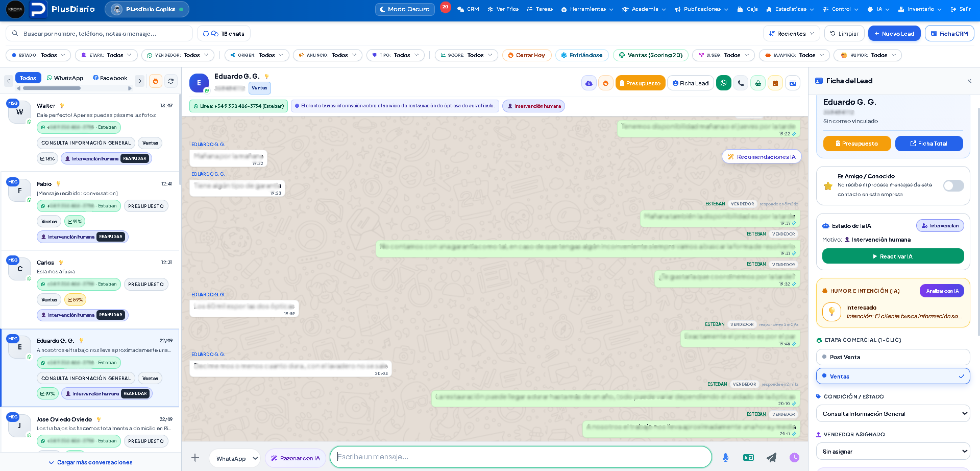Switch to the Facebook channel tab

(110, 78)
